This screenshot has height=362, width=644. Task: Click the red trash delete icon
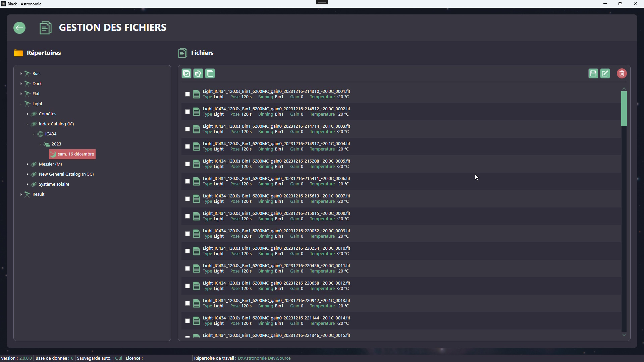(x=622, y=74)
